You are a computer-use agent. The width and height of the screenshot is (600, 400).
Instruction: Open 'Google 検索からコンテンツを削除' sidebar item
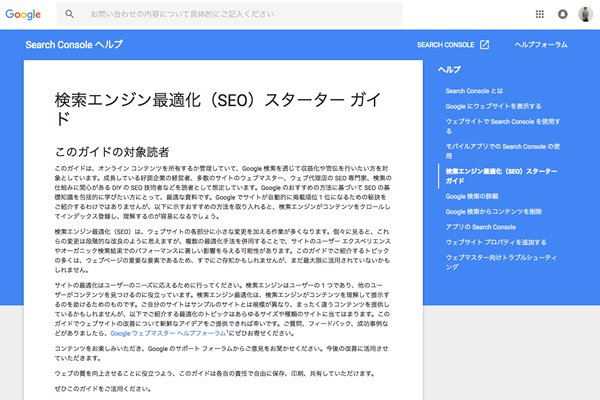(x=494, y=212)
